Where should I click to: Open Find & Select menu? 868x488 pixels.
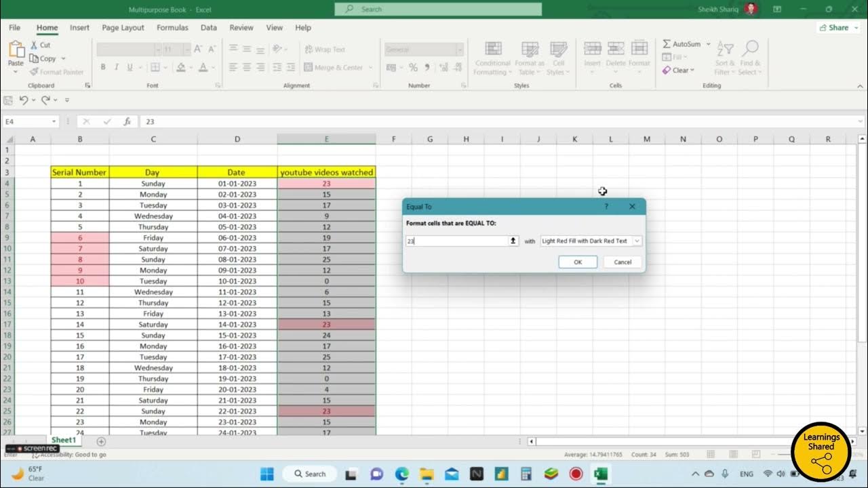coord(749,58)
